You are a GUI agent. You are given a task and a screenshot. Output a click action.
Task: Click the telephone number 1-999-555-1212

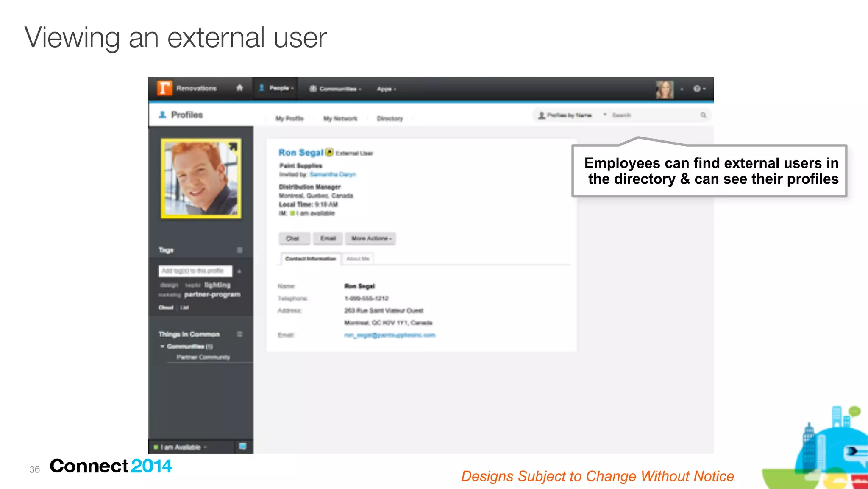click(x=366, y=299)
